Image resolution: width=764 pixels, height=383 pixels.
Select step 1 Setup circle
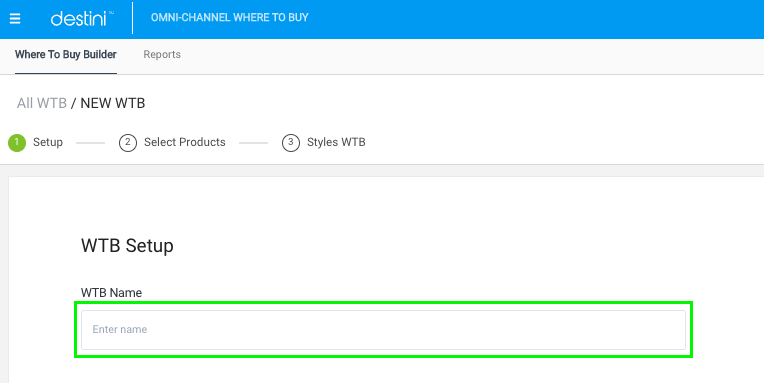(x=17, y=143)
